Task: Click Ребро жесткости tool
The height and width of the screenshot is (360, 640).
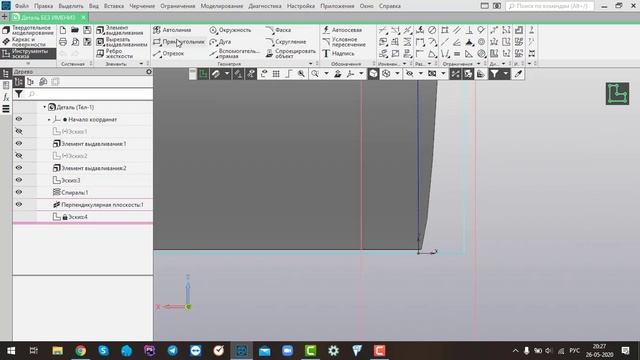Action: (115, 53)
